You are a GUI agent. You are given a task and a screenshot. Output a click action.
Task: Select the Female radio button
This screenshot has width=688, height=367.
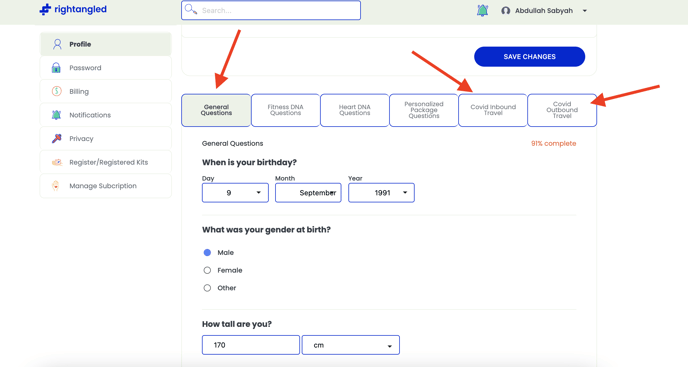tap(207, 270)
